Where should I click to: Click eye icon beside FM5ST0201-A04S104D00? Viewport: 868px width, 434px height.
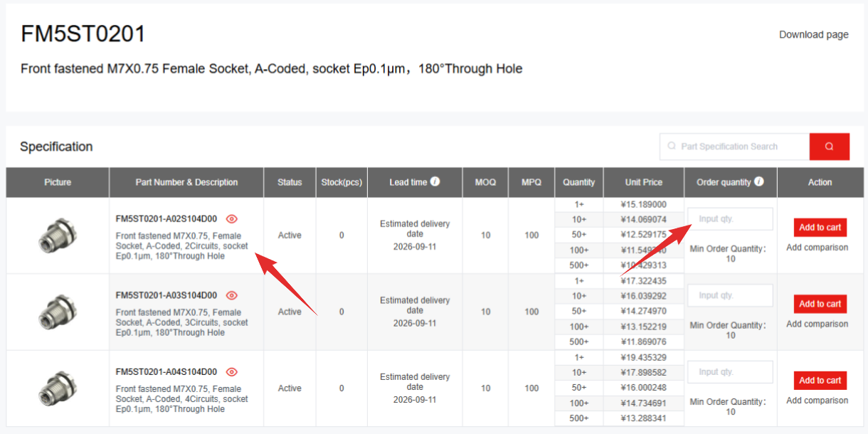tap(232, 372)
